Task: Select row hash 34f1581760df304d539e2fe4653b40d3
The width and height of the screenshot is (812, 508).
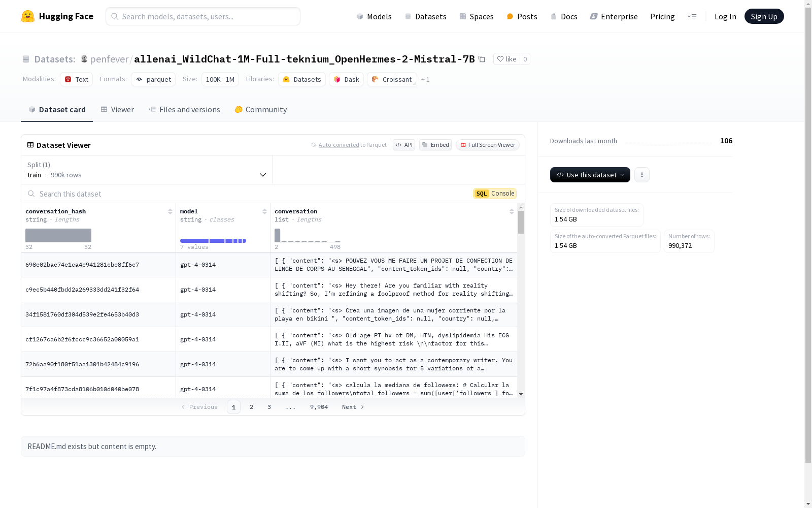Action: click(82, 314)
